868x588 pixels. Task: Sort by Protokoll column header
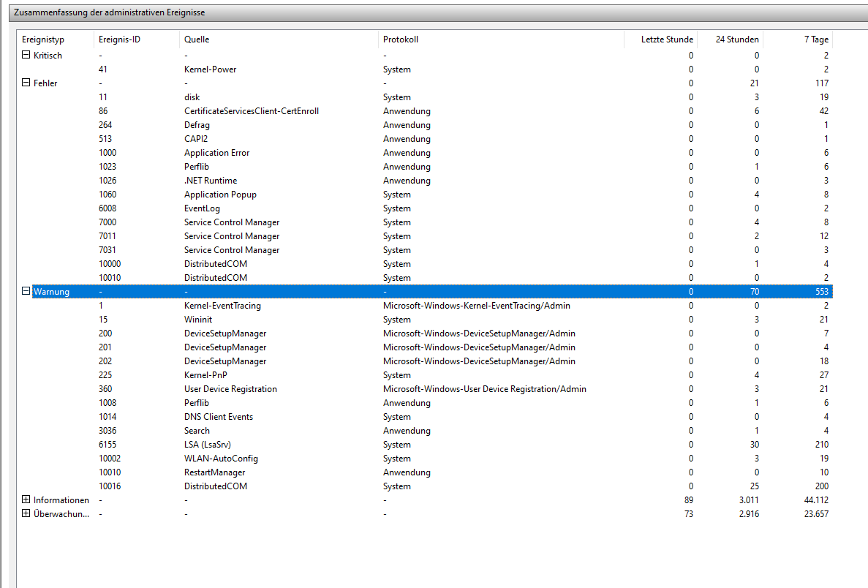coord(501,39)
